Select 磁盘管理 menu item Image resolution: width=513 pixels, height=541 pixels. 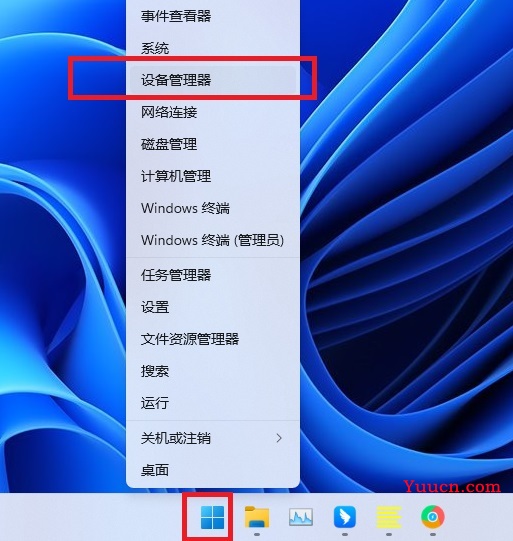(213, 144)
